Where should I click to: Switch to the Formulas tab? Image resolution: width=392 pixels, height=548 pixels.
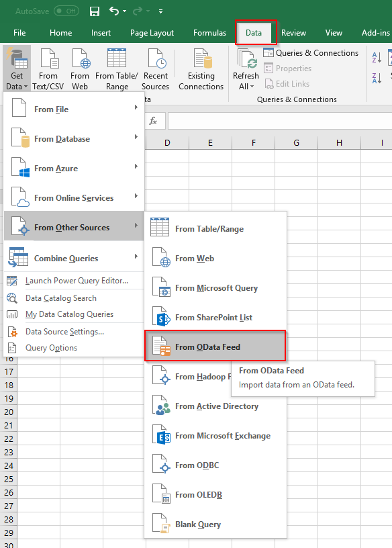pyautogui.click(x=210, y=33)
